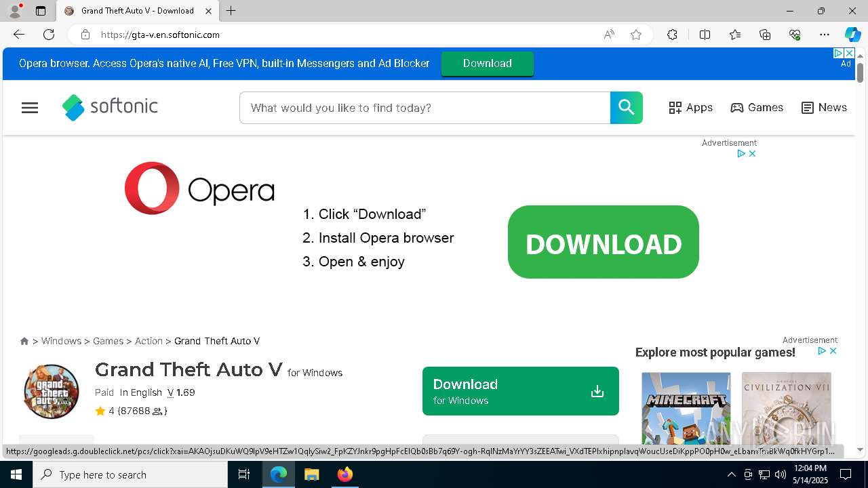Open the Civilization VII game thumbnail
The height and width of the screenshot is (488, 868).
click(x=786, y=407)
